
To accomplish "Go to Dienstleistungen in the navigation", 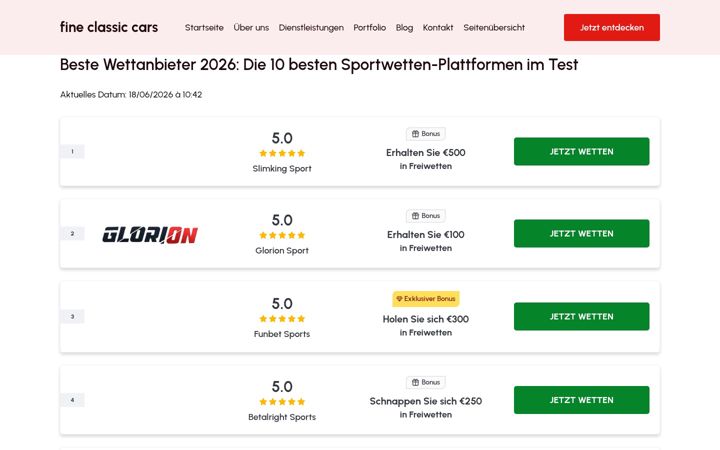I will [311, 28].
